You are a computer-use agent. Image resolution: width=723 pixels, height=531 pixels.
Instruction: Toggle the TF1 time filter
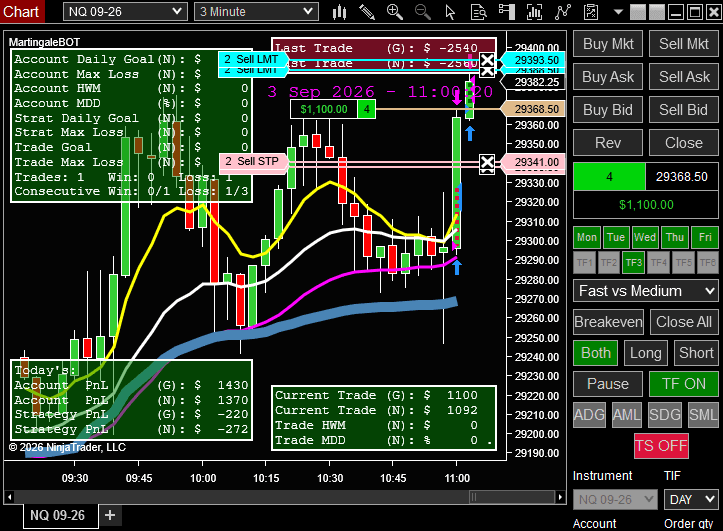pos(584,263)
